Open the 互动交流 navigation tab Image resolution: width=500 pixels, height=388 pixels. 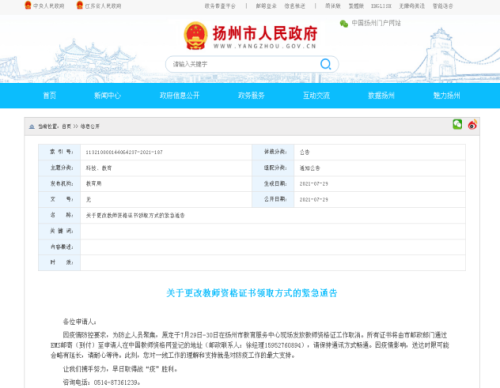click(x=316, y=96)
